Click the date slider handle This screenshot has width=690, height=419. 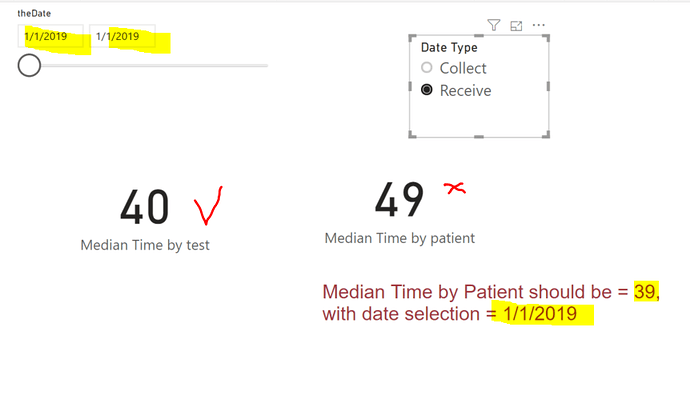[29, 66]
